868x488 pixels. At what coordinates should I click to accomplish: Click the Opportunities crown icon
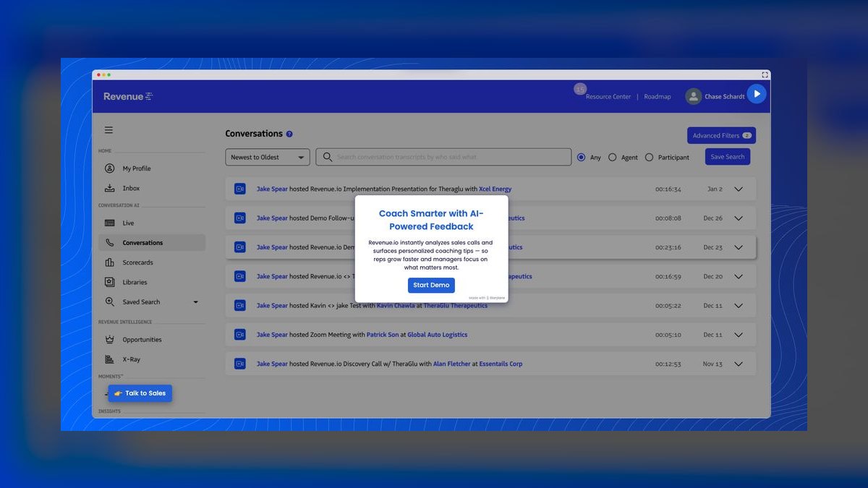(x=109, y=339)
